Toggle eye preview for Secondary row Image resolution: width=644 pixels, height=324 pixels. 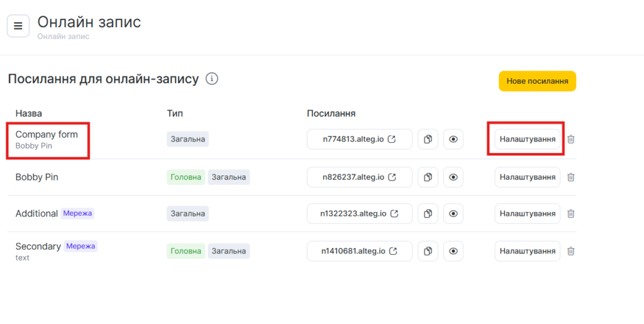(x=453, y=251)
